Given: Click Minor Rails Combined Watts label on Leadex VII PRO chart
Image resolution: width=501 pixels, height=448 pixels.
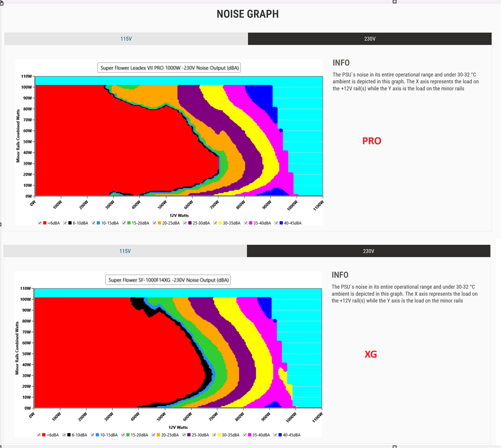Looking at the screenshot, I should tap(18, 136).
